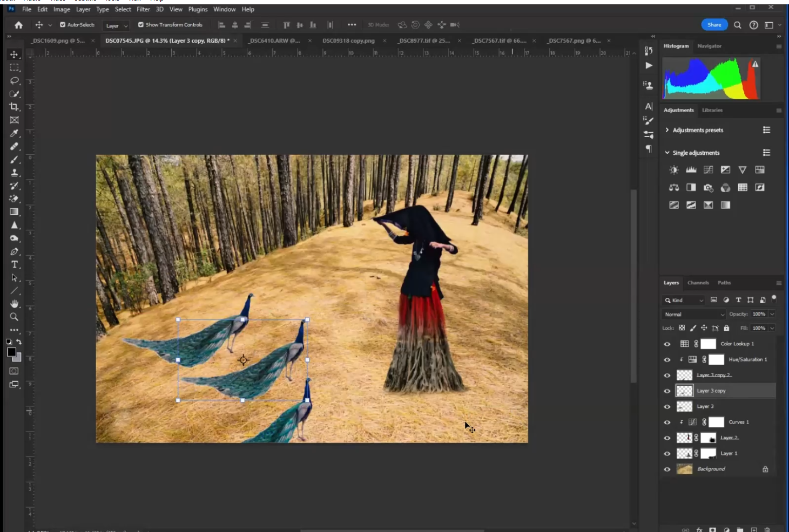Image resolution: width=789 pixels, height=532 pixels.
Task: Hide the Background layer
Action: (x=667, y=469)
